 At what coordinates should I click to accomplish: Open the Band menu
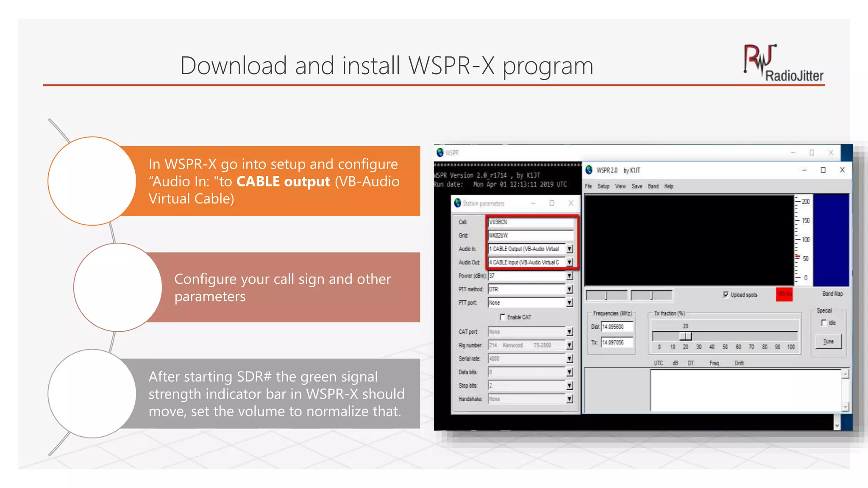(653, 186)
